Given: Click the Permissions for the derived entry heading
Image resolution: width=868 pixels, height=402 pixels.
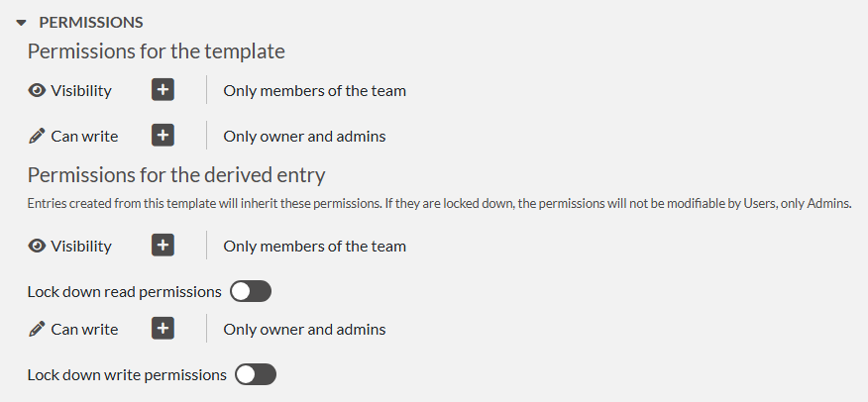Looking at the screenshot, I should coord(176,175).
